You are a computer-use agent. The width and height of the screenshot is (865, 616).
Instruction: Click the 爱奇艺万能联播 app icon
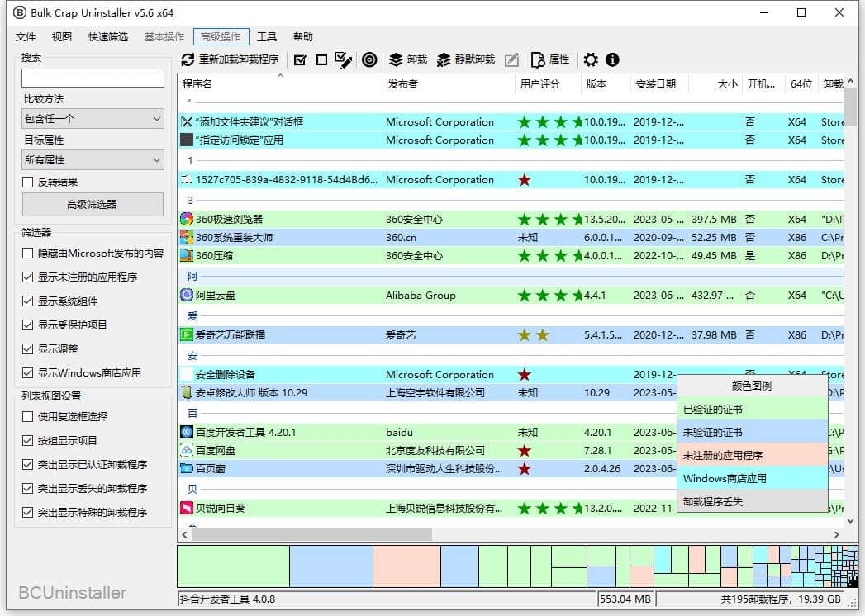tap(187, 334)
